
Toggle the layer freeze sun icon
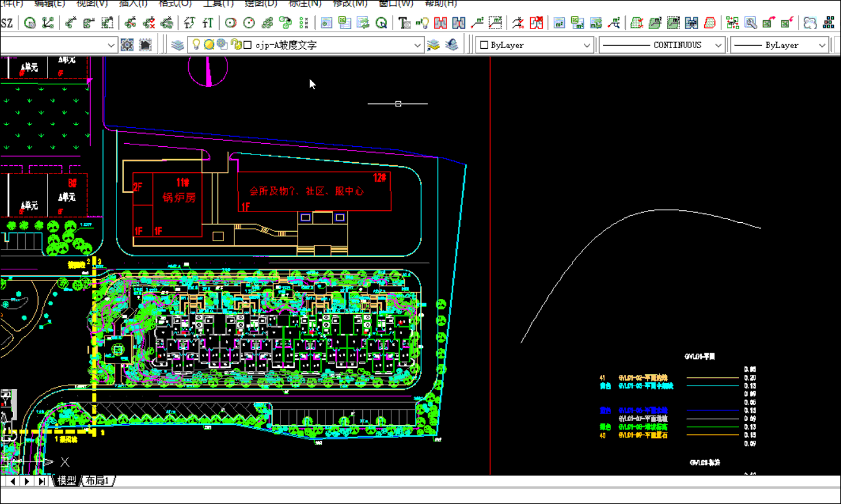(208, 45)
